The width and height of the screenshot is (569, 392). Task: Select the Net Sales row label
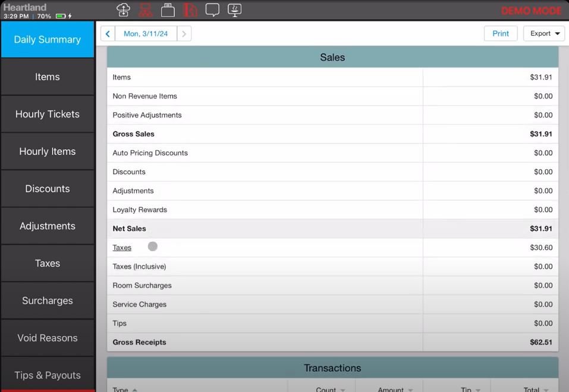click(x=129, y=229)
